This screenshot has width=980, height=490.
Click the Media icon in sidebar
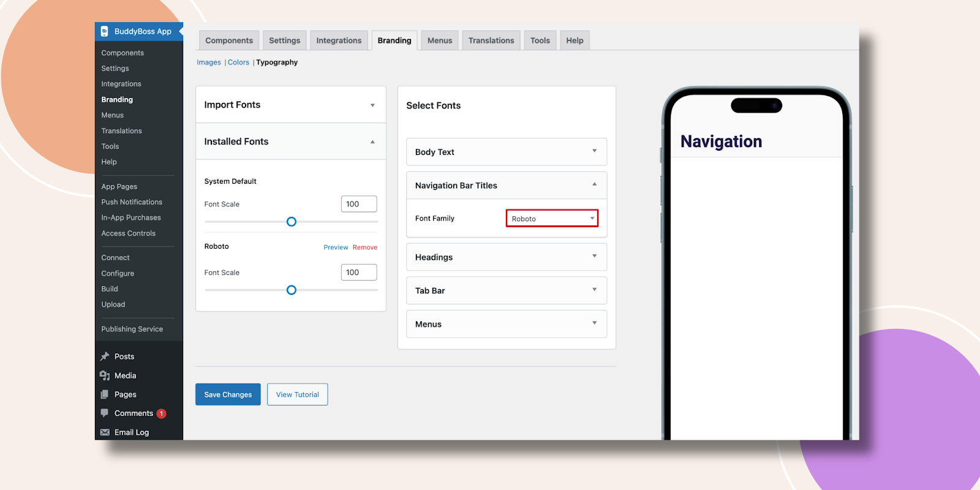tap(105, 375)
